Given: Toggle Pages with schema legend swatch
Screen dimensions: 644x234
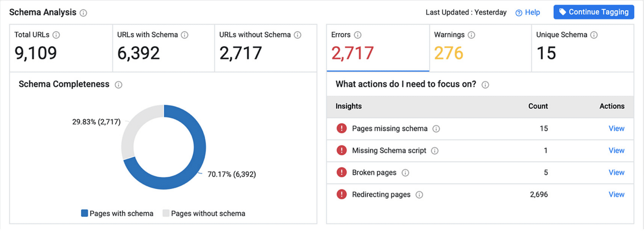Looking at the screenshot, I should click(85, 213).
